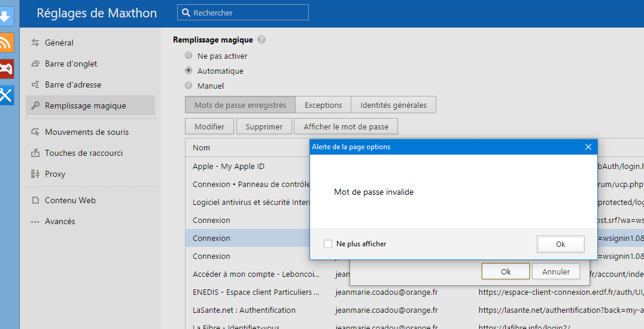Image resolution: width=644 pixels, height=329 pixels.
Task: Open the red game controller sidebar icon
Action: coord(6,69)
